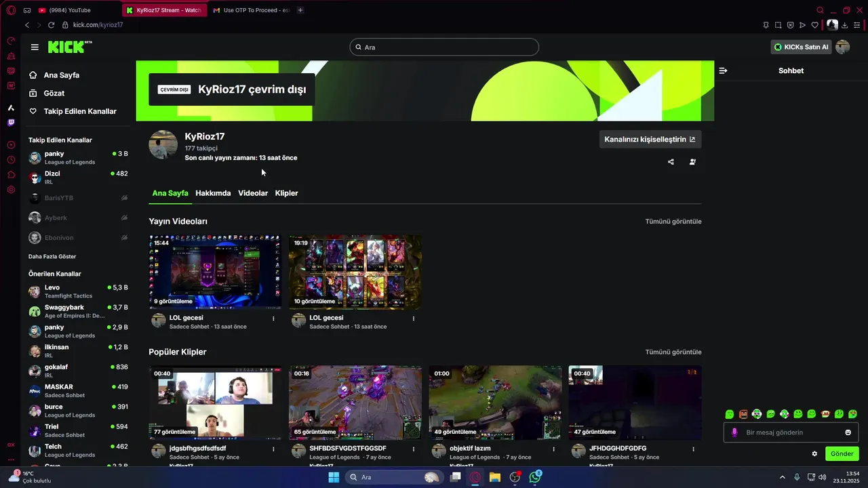Viewport: 868px width, 488px height.
Task: Open the emoji picker in chat box
Action: (x=848, y=432)
